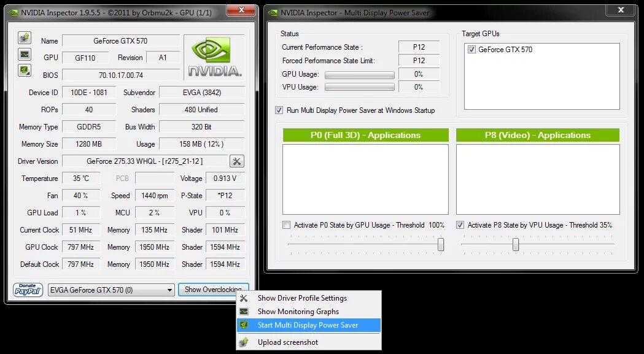Image resolution: width=644 pixels, height=354 pixels.
Task: Click the Target GPUs list area
Action: click(541, 77)
